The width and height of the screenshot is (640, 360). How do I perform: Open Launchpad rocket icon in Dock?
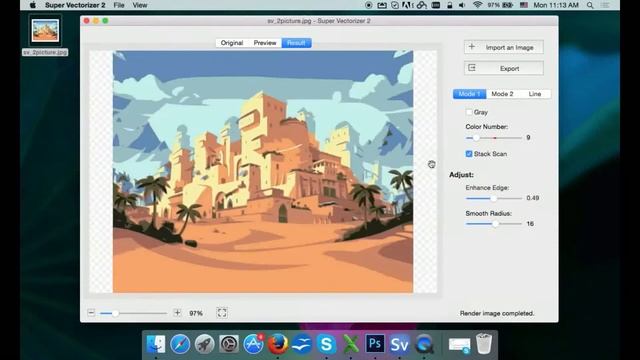pos(204,344)
